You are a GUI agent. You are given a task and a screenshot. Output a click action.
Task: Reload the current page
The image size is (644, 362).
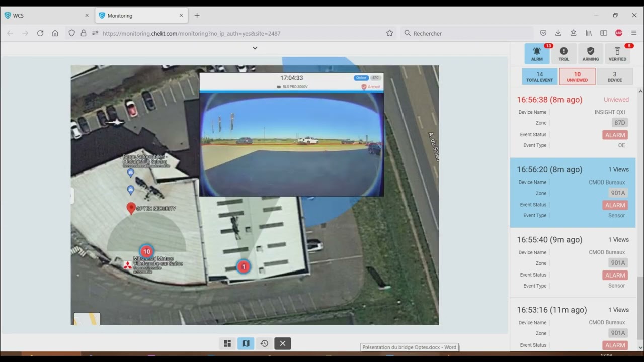click(40, 33)
